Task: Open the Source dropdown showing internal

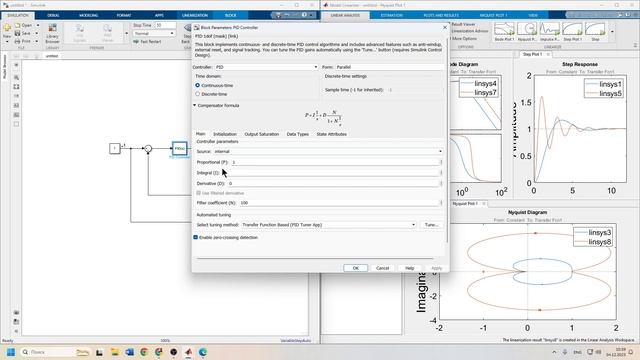Action: coord(328,151)
